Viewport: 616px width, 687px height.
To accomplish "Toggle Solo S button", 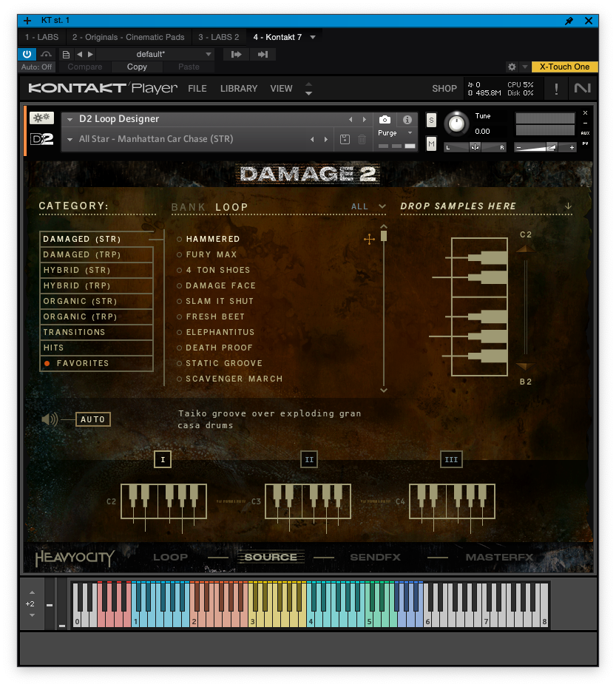I will [x=431, y=120].
